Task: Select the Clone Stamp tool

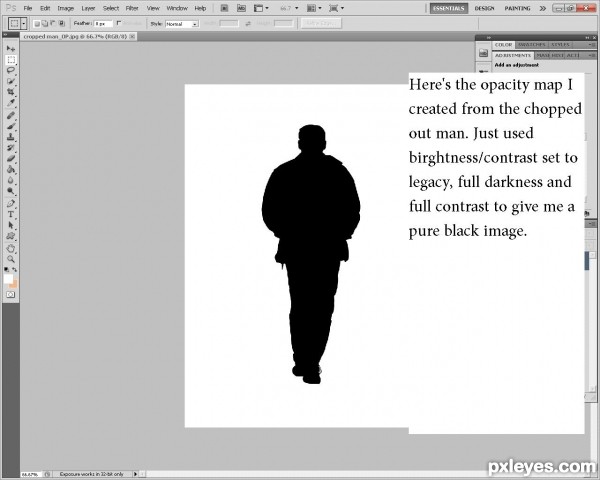Action: (x=11, y=137)
